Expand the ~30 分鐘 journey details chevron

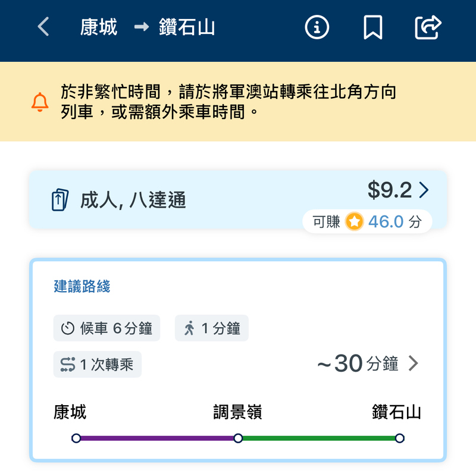pyautogui.click(x=413, y=364)
